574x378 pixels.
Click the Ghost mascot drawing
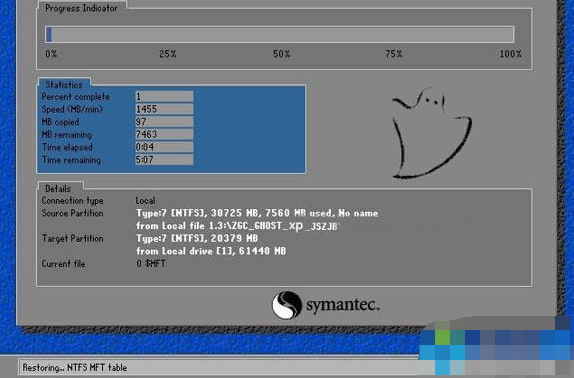431,133
